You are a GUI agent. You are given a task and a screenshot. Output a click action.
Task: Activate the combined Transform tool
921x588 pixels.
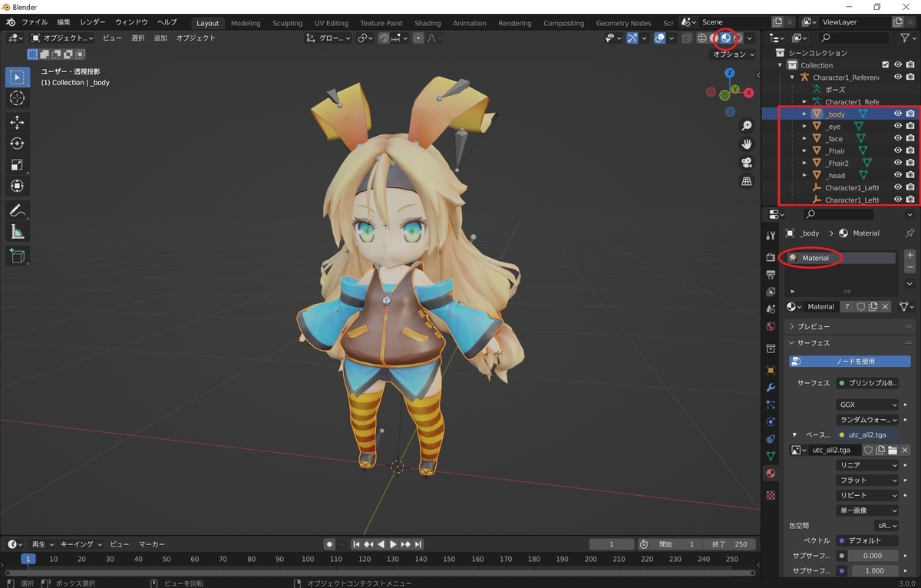pos(17,187)
